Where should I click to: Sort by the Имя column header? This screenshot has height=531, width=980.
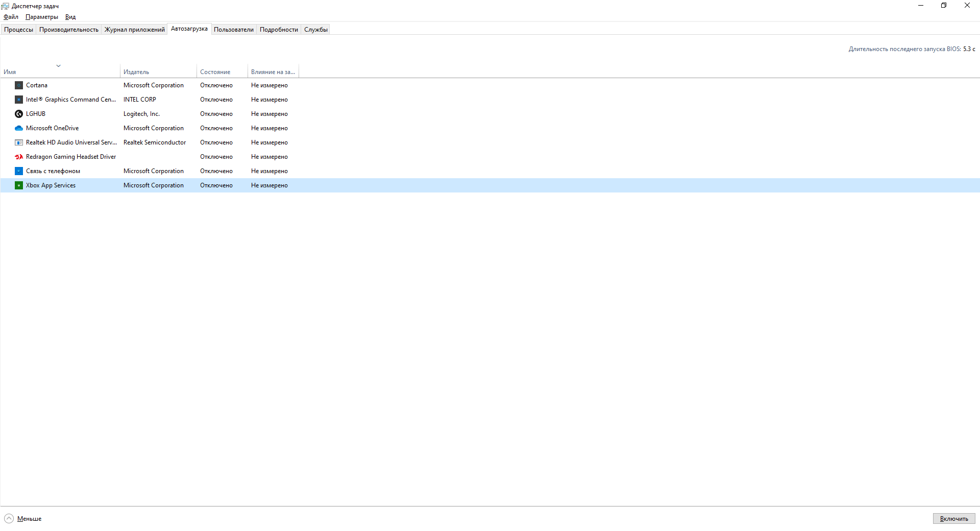pyautogui.click(x=60, y=72)
